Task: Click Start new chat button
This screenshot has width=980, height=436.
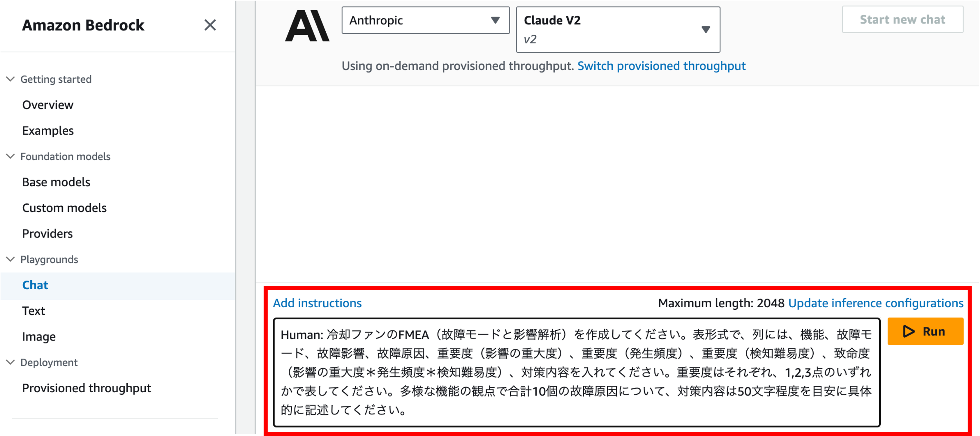Action: point(902,20)
